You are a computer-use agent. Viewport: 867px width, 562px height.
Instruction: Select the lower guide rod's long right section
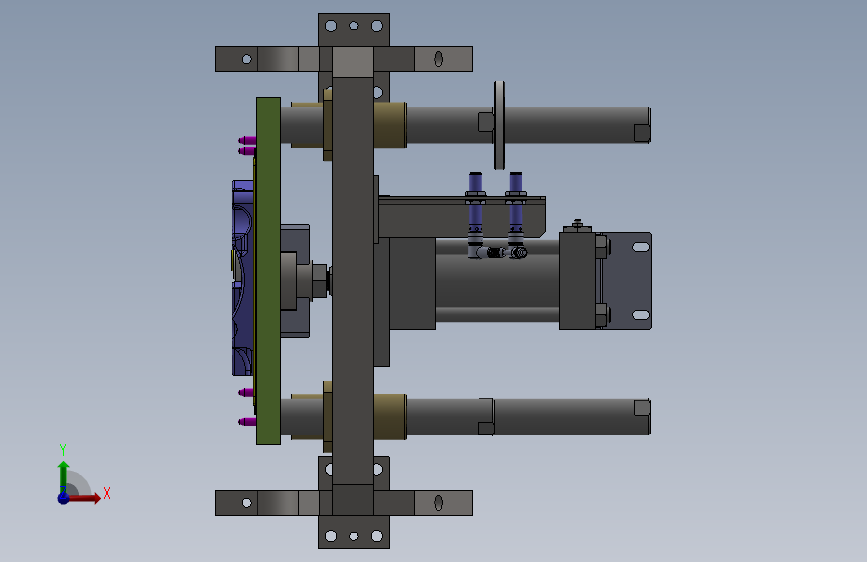coord(572,417)
